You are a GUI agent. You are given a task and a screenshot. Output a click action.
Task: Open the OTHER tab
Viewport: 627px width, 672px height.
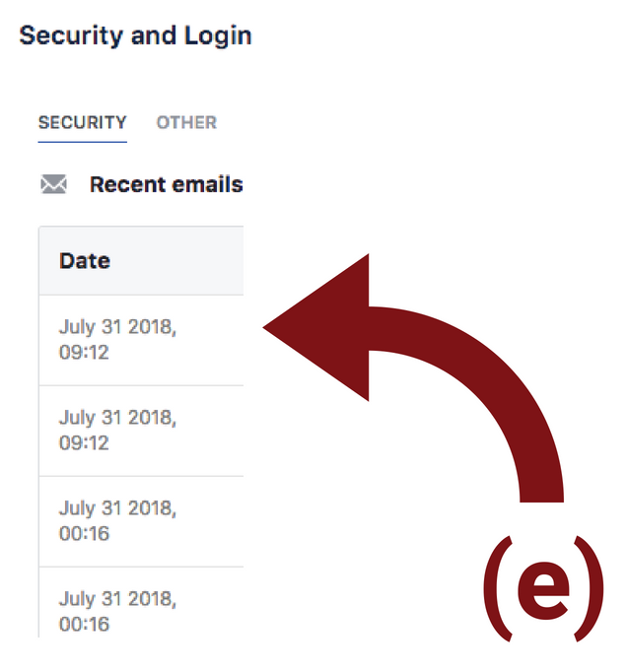pyautogui.click(x=186, y=122)
